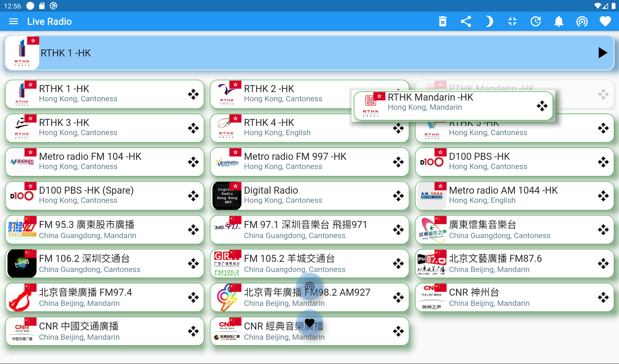Image resolution: width=619 pixels, height=364 pixels.
Task: Play RTHK 1 -HK in the player bar
Action: [x=603, y=53]
